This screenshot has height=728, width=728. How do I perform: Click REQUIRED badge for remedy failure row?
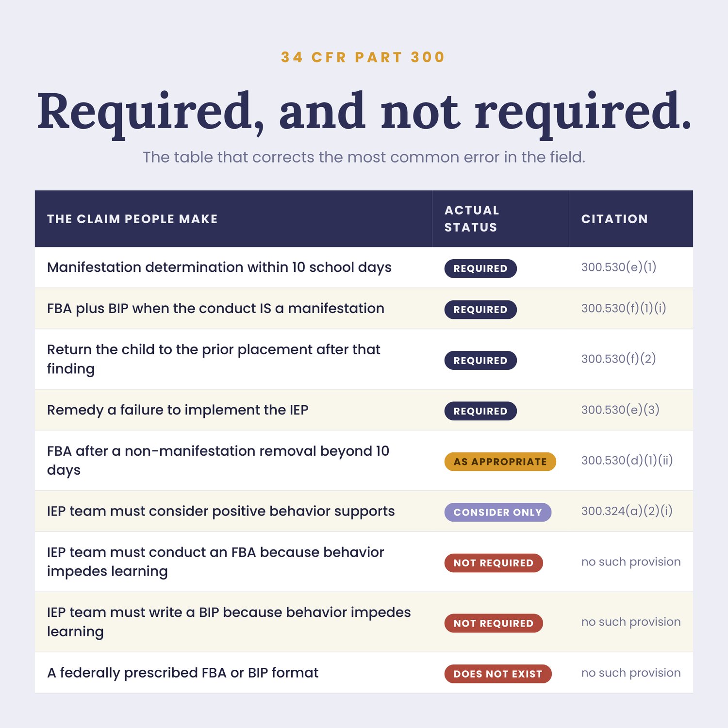(x=480, y=411)
